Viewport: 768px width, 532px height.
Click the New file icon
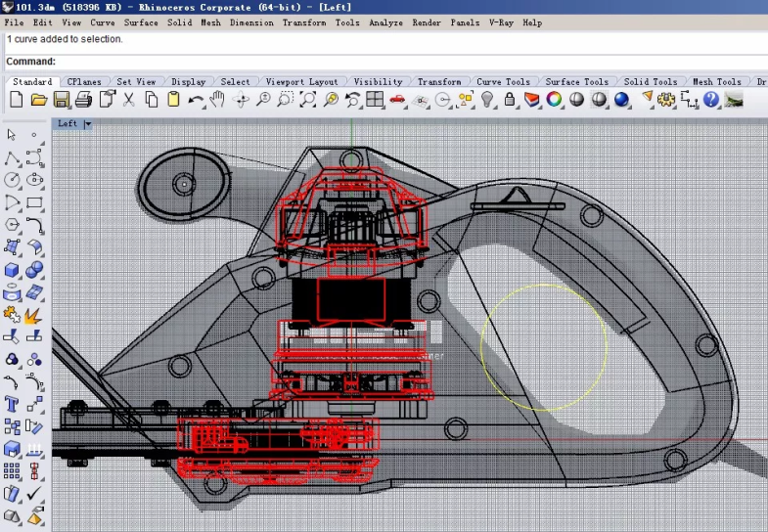tap(17, 100)
